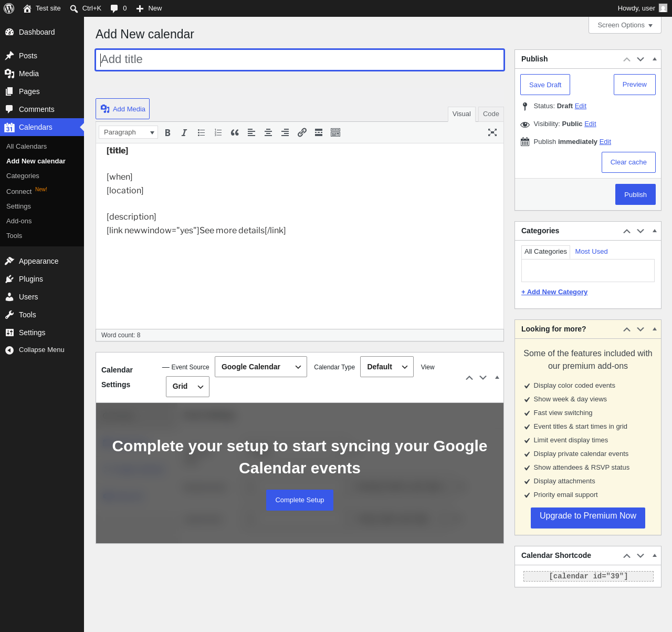Select the calendar id shortcode field
Image resolution: width=672 pixels, height=632 pixels.
(589, 576)
